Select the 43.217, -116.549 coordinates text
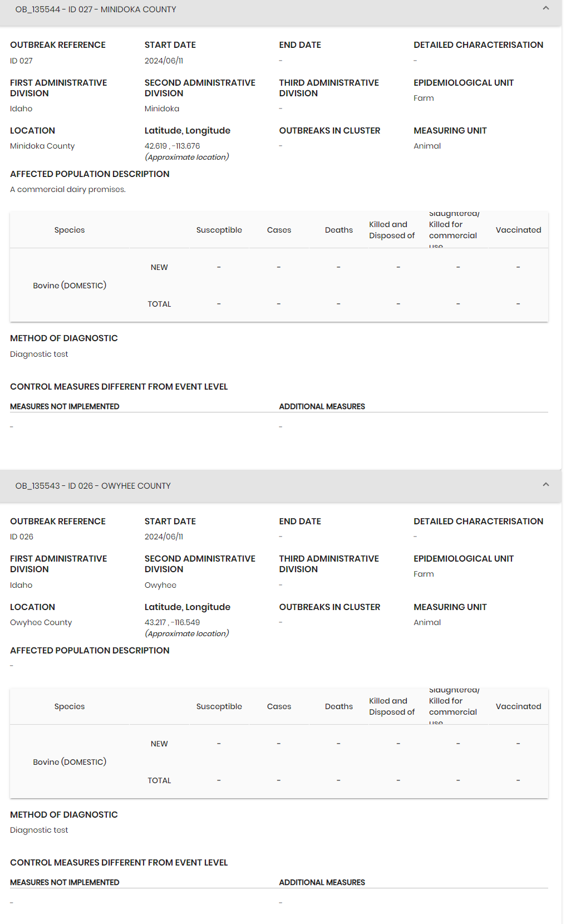This screenshot has height=924, width=566. point(172,622)
